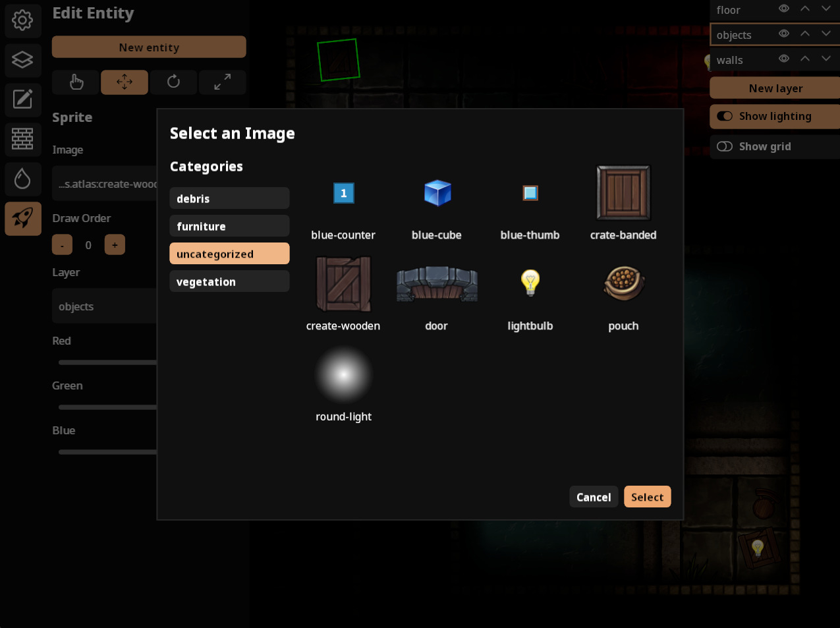Choose the hand pointer select tool

click(x=76, y=82)
